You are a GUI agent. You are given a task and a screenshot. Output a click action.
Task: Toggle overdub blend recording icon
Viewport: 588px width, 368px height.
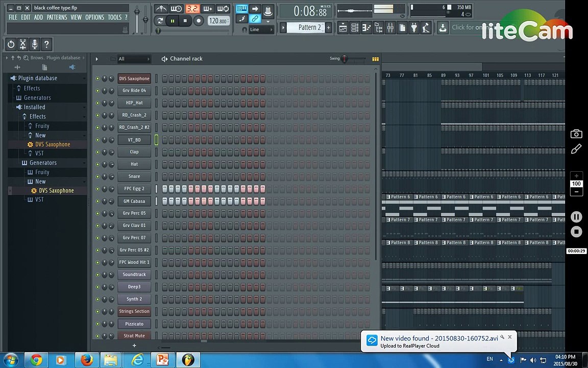[x=207, y=9]
